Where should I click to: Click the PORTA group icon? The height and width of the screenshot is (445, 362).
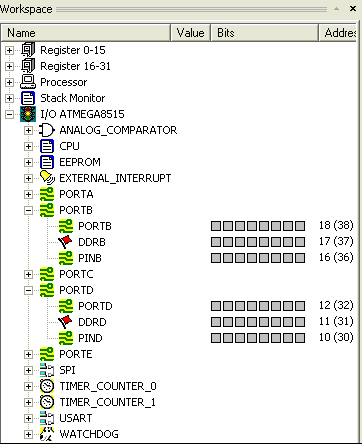[x=47, y=194]
